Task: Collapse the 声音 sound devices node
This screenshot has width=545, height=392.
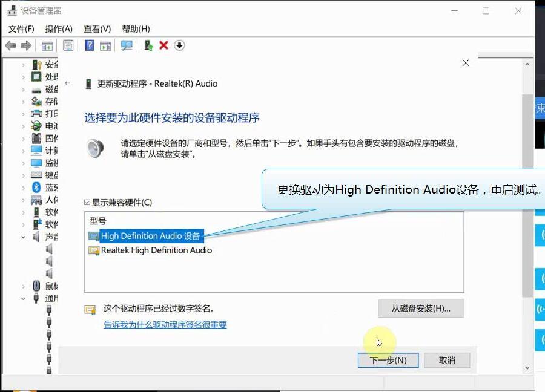Action: pos(23,237)
